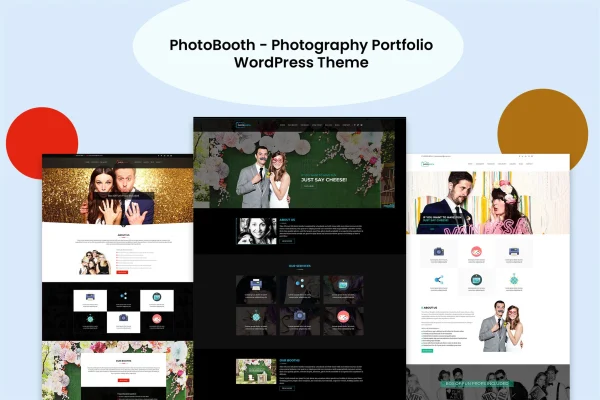Open the black-and-white photo in dark mockup About Us
Image resolution: width=600 pixels, height=400 pixels.
256,231
